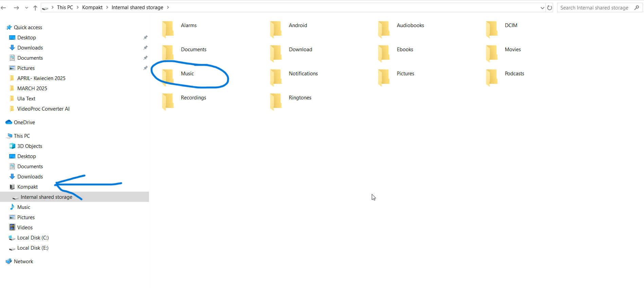
Task: Click the Notifications folder name text
Action: [303, 73]
